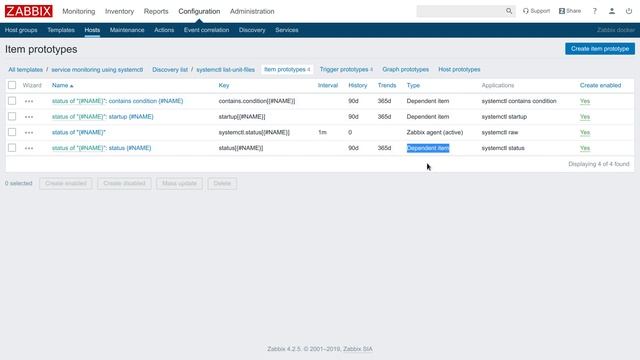
Task: Open the Support link
Action: 536,11
